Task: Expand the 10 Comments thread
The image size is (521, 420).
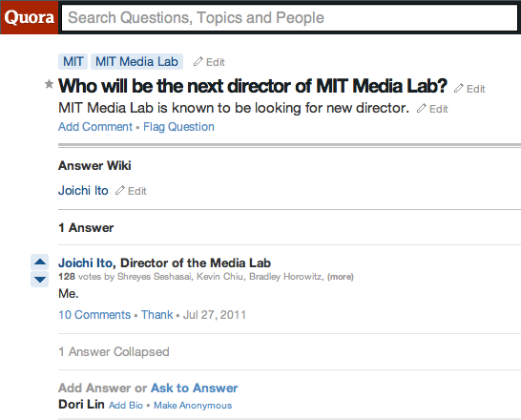Action: tap(94, 315)
